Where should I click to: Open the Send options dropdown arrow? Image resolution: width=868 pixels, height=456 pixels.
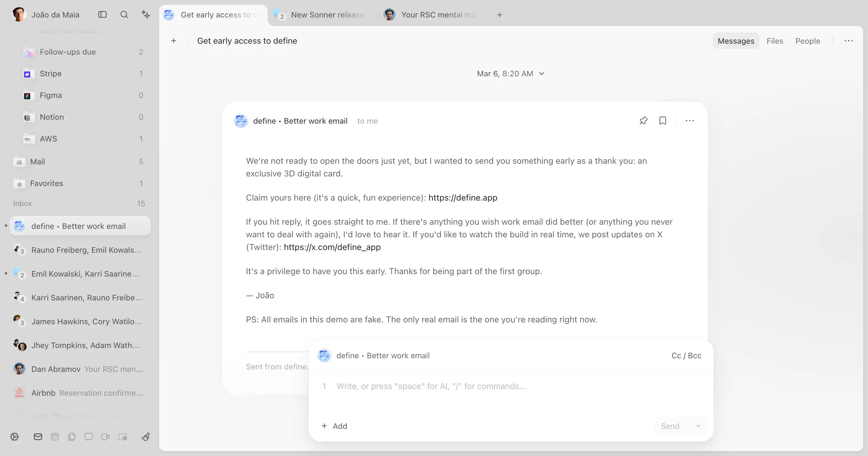[x=698, y=426]
